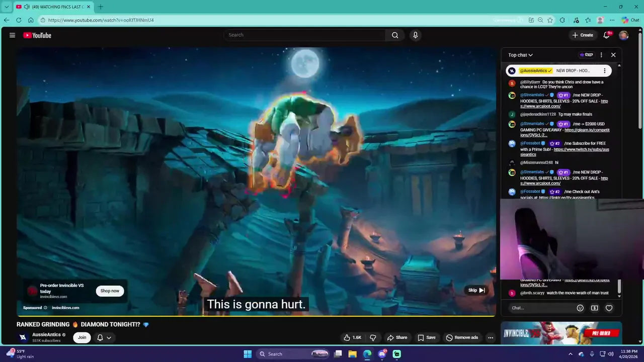The image size is (644, 362).
Task: Click the browser address bar URL
Action: click(101, 20)
